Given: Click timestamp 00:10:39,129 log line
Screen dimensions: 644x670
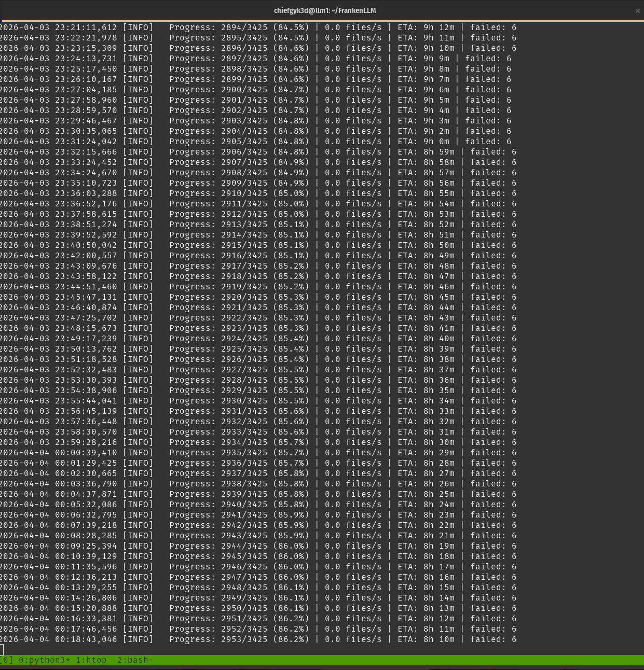Looking at the screenshot, I should click(x=86, y=556).
